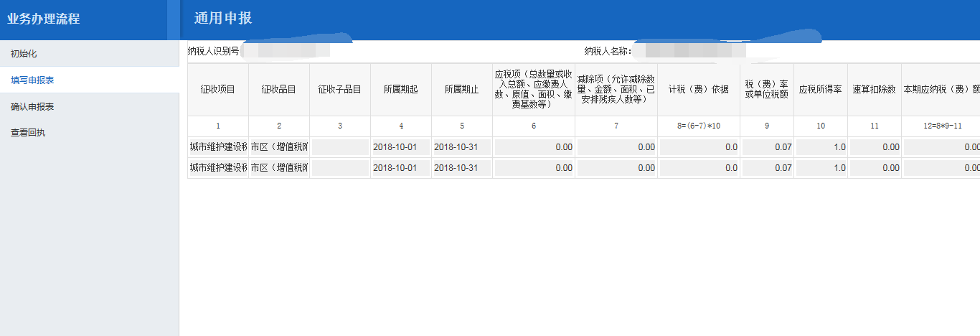Click first row 本期应纳税额 field
This screenshot has width=980, height=336.
[942, 147]
